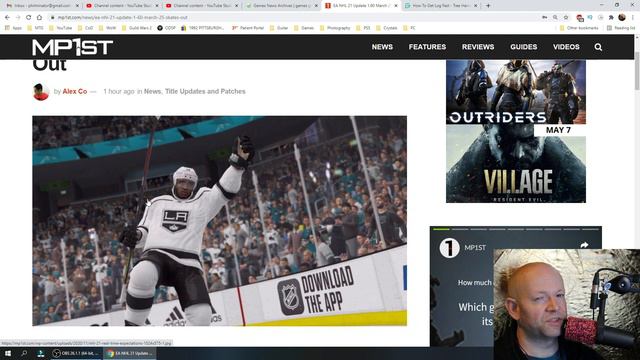Click the browser forward arrow

tap(18, 18)
